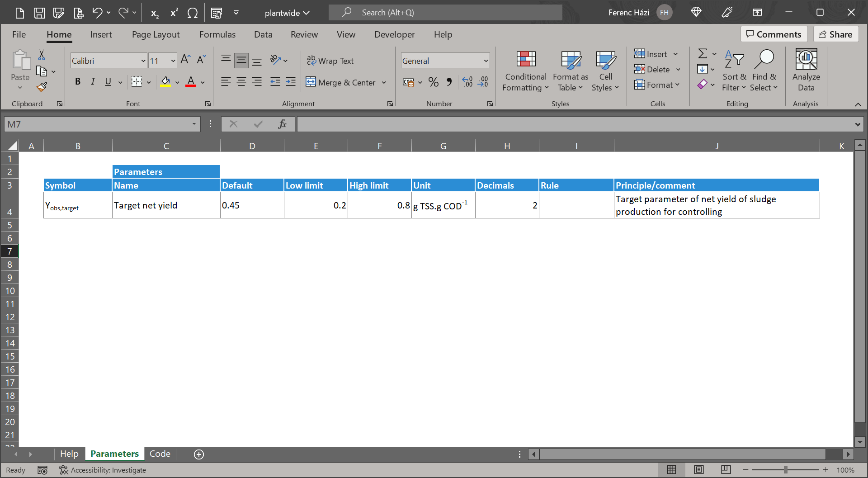Click the Percent Style icon

point(433,82)
